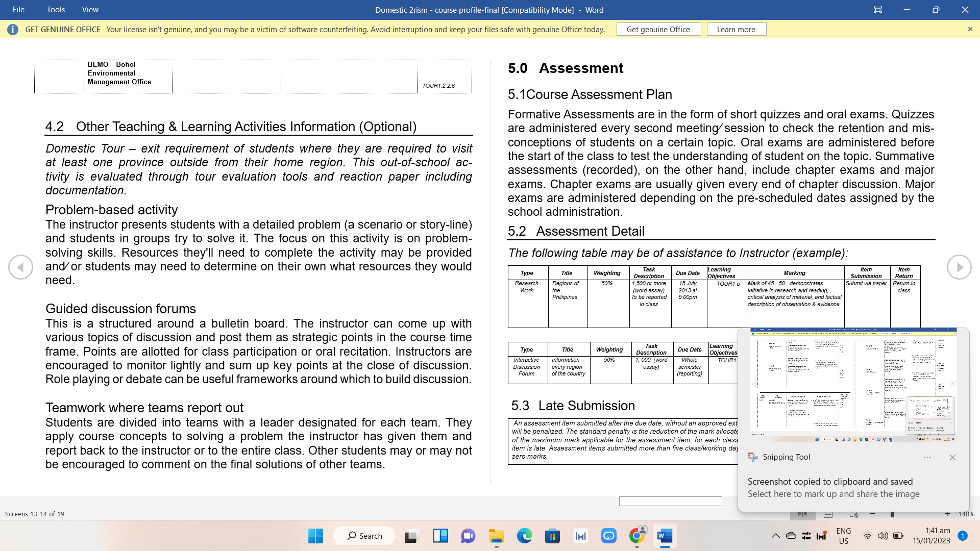980x551 pixels.
Task: Click the 5.3 Late Submission heading
Action: point(573,406)
